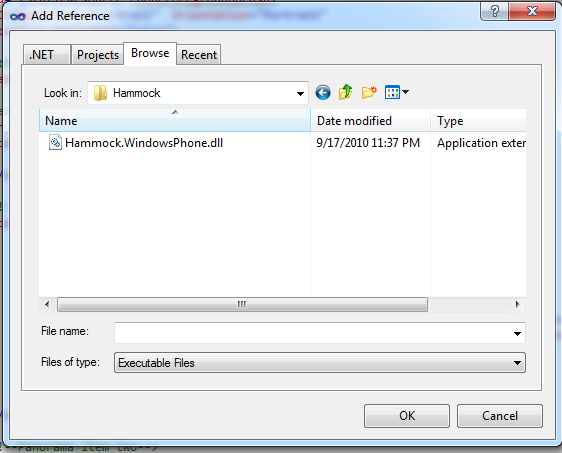Screen dimensions: 562x453
Task: Create a new folder
Action: pyautogui.click(x=369, y=92)
